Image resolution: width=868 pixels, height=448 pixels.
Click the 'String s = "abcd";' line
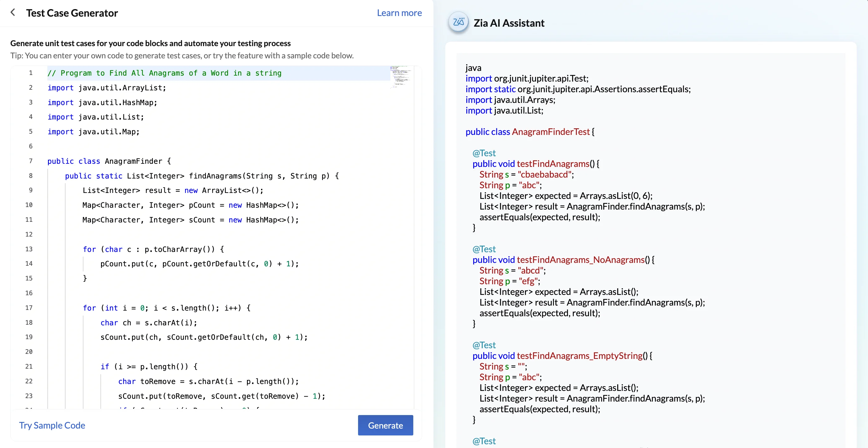pyautogui.click(x=512, y=270)
